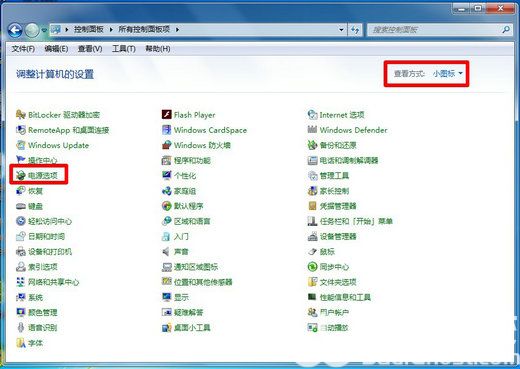
Task: Open 操作中心 flag icon
Action: click(x=21, y=160)
